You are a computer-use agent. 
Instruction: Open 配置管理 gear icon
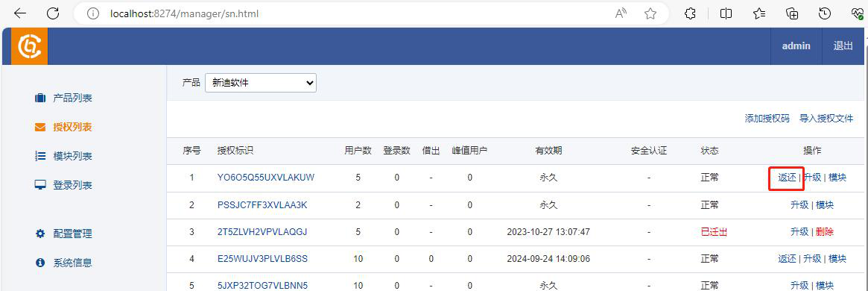pyautogui.click(x=39, y=234)
